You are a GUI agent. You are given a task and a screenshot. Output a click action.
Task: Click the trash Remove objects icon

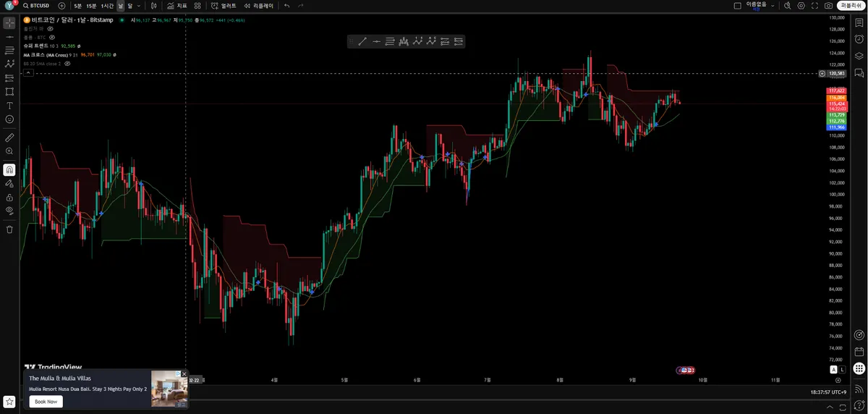pos(9,229)
